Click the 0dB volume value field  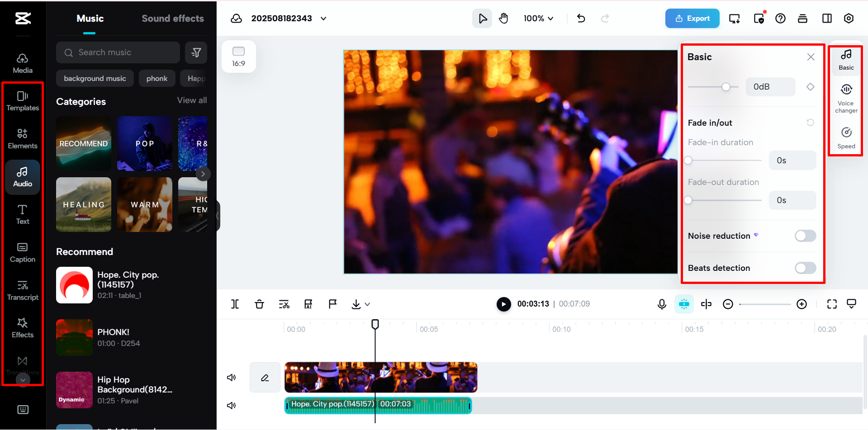pyautogui.click(x=771, y=87)
